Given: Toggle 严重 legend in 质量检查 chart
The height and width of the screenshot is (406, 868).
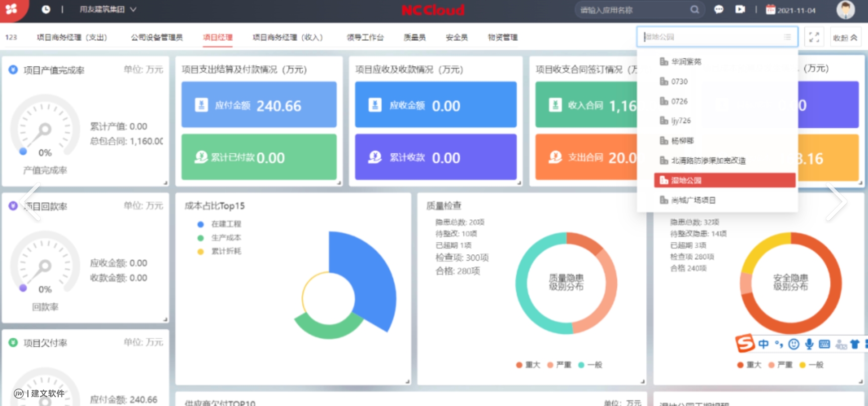Looking at the screenshot, I should pos(559,365).
